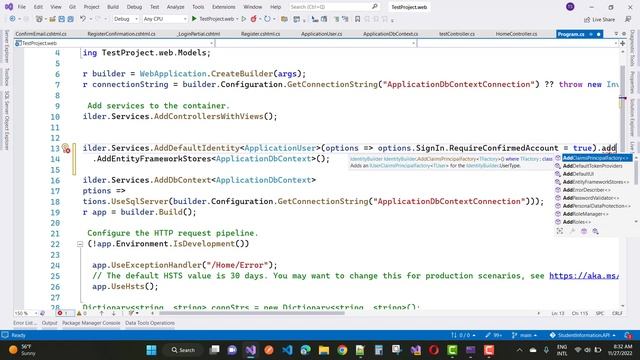Image resolution: width=640 pixels, height=360 pixels.
Task: Open document tab overflow dropdown arrow
Action: coord(616,34)
